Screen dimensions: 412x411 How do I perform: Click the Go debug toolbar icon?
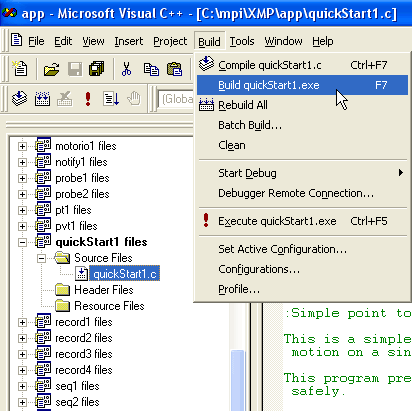[x=111, y=99]
